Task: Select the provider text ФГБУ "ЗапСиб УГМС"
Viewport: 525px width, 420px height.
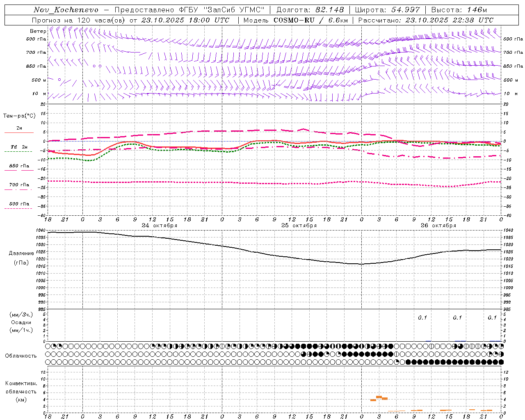Action: [x=222, y=10]
